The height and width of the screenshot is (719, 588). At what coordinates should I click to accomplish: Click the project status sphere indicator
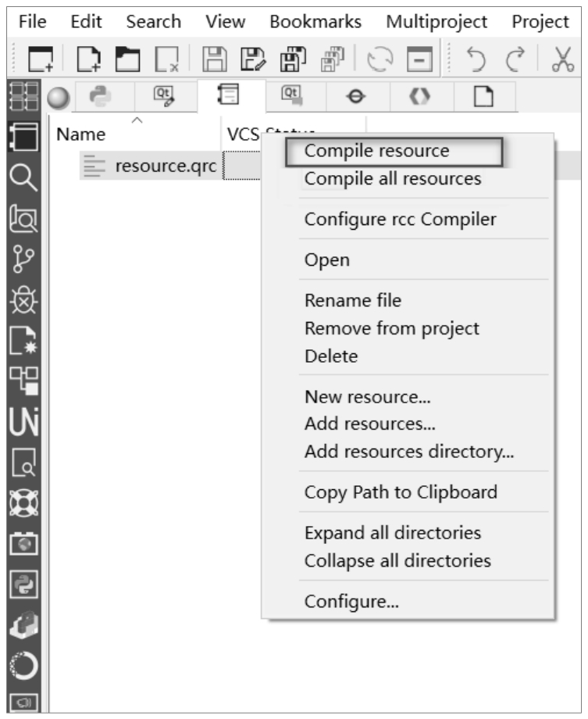(59, 98)
